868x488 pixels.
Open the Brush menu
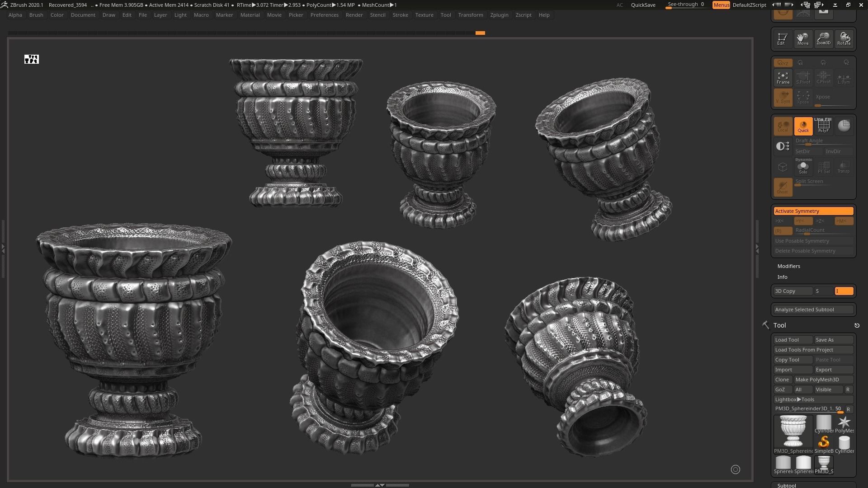click(x=36, y=15)
